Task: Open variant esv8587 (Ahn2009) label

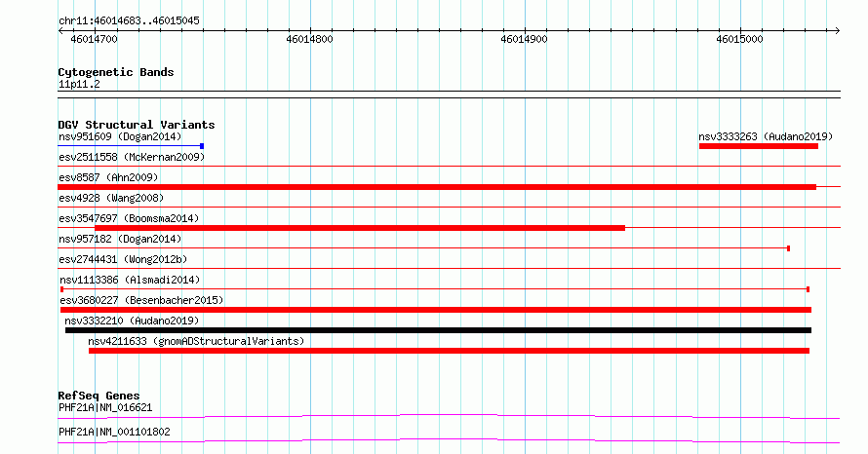Action: [x=108, y=177]
